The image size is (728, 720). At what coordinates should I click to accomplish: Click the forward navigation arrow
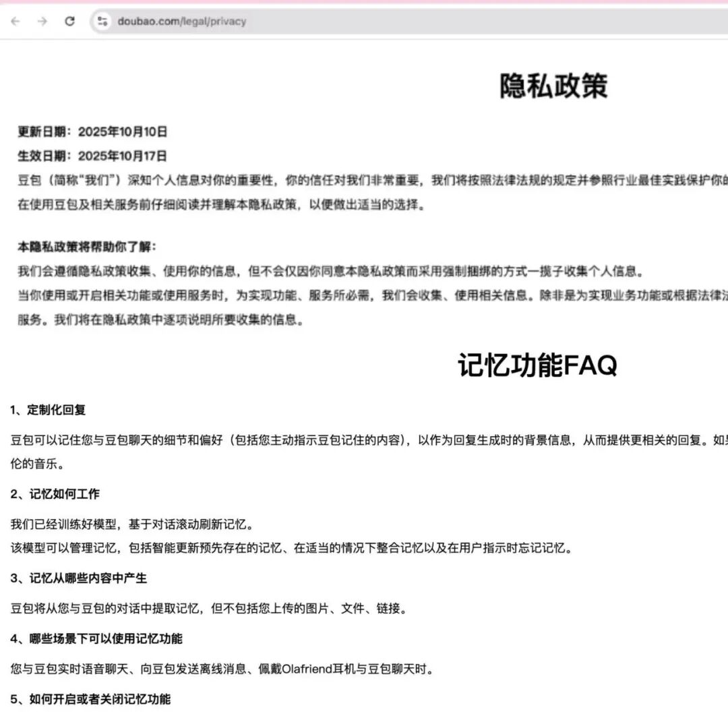coord(42,21)
